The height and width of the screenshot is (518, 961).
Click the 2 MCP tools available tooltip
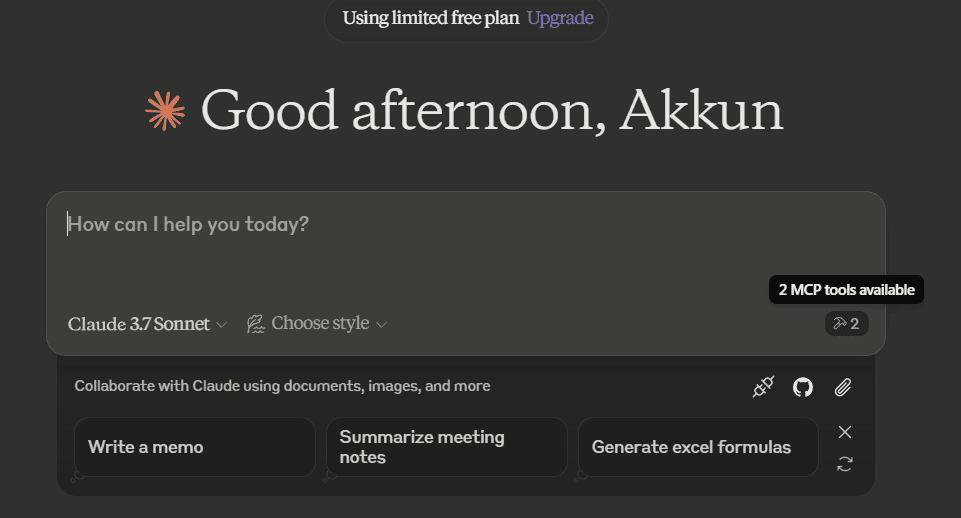846,289
